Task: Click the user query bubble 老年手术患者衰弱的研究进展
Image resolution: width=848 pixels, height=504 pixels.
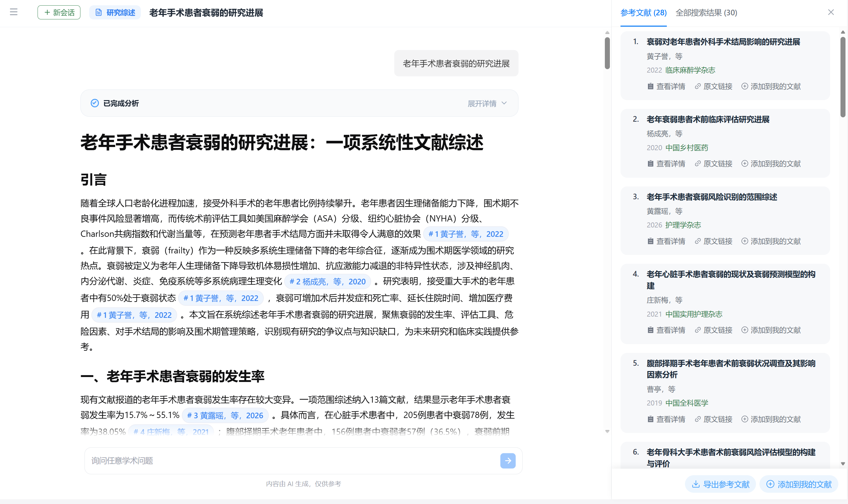Action: 456,64
